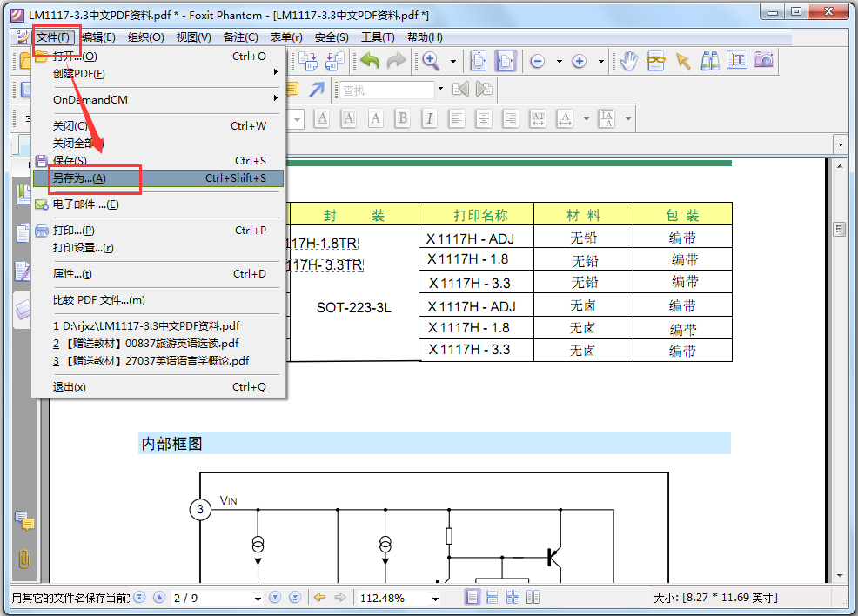Click the 查找 search input field
The width and height of the screenshot is (858, 616).
[x=387, y=90]
